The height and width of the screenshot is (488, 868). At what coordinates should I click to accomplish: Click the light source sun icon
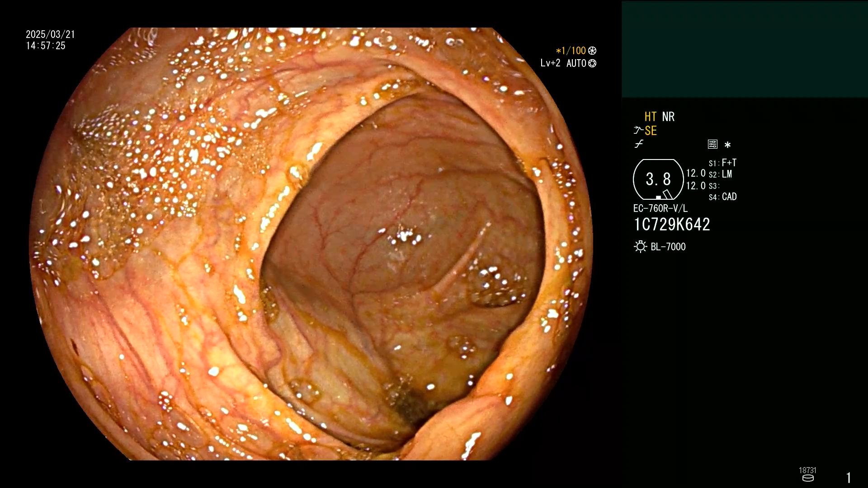(x=640, y=247)
